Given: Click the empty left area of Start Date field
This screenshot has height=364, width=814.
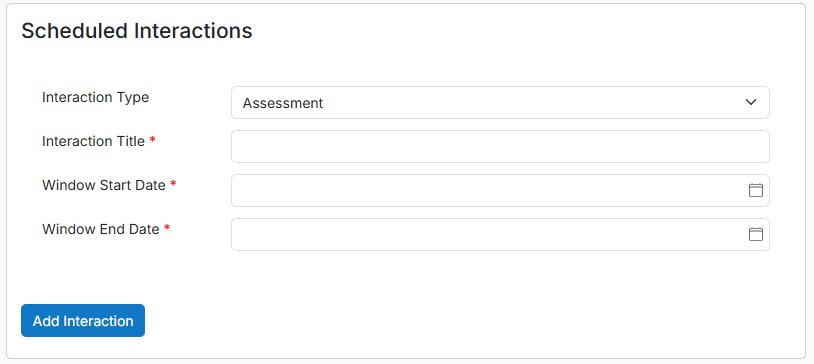Looking at the screenshot, I should coord(311,190).
